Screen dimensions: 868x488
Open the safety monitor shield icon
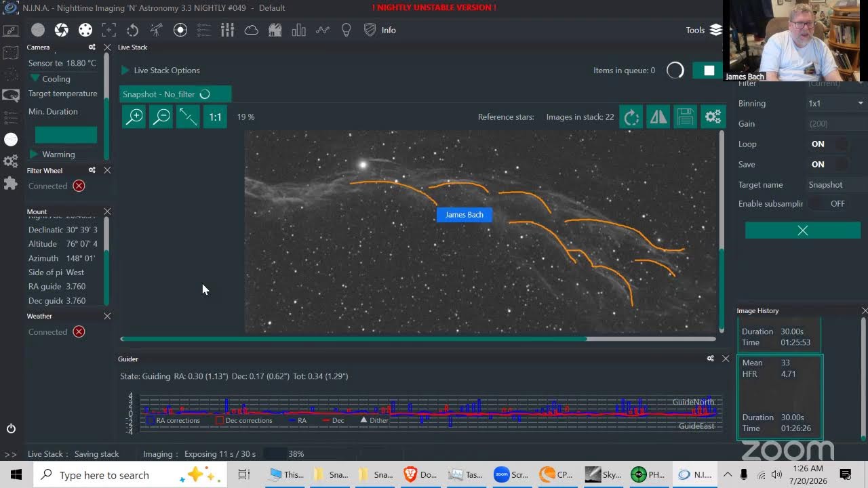coord(370,30)
